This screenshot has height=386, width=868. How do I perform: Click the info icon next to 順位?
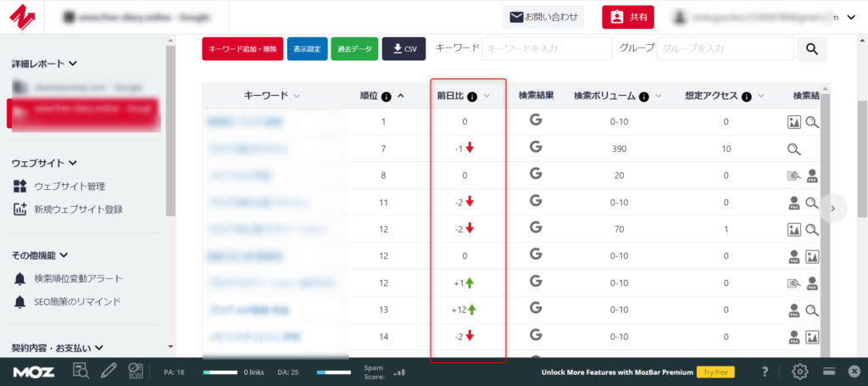(x=387, y=97)
